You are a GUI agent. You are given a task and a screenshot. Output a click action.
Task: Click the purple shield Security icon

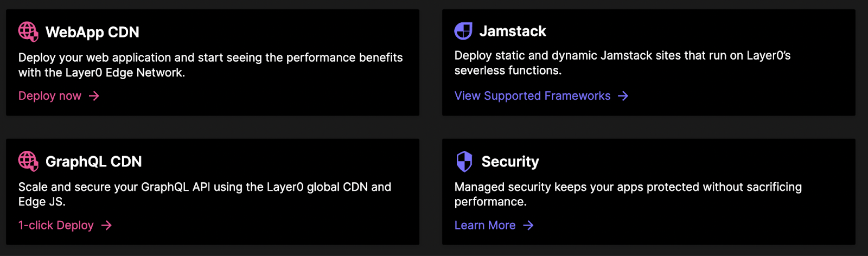(x=464, y=161)
